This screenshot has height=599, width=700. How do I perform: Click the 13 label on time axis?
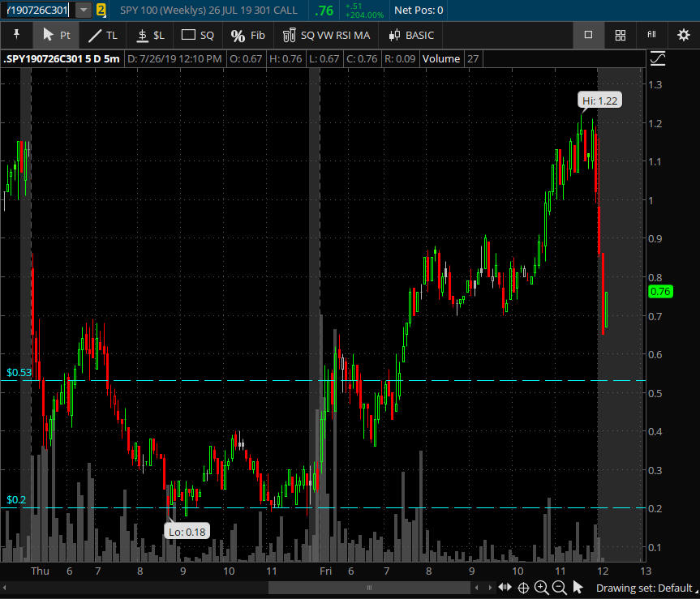[x=646, y=571]
